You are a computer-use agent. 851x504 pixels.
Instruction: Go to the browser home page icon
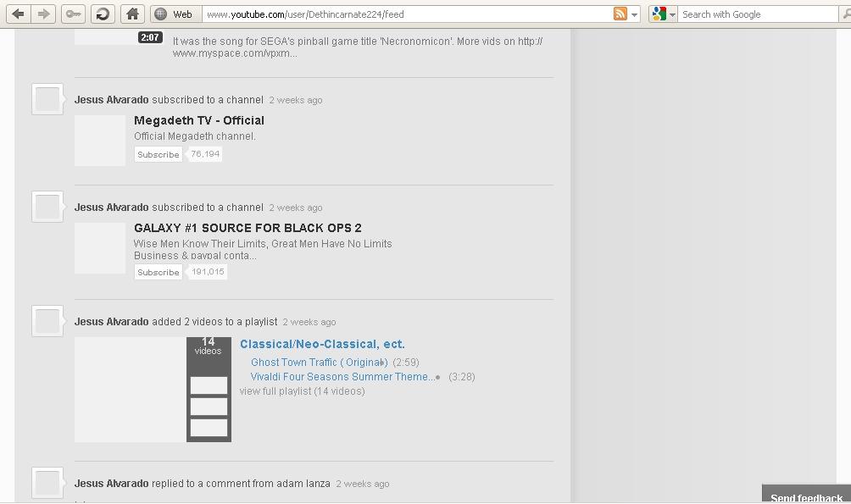tap(132, 14)
